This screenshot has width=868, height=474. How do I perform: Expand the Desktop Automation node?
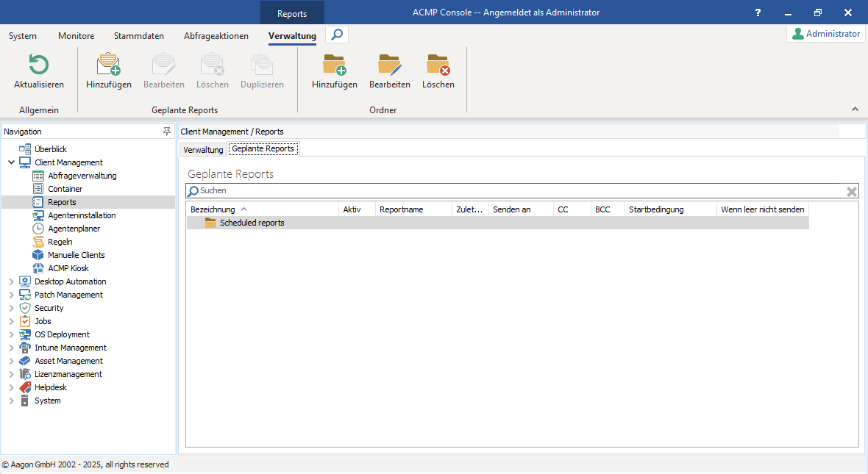click(x=11, y=281)
